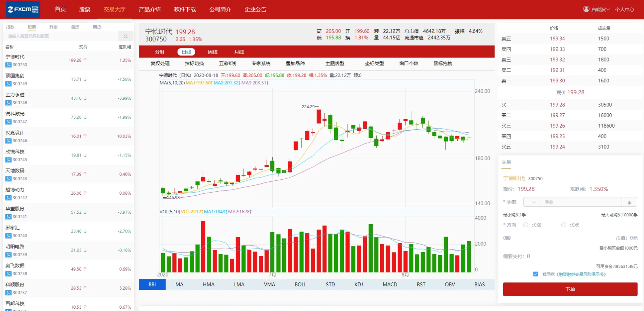Switch stock list to 期货 tab
This screenshot has width=644, height=311.
click(97, 27)
